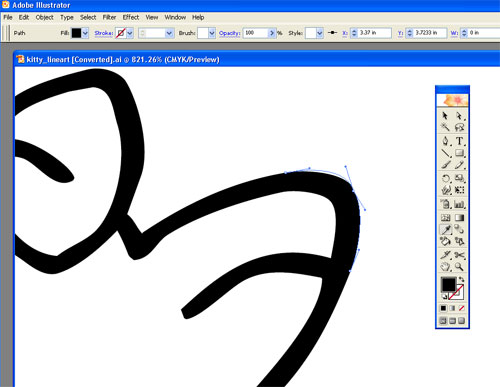Select the Line Segment tool

pyautogui.click(x=445, y=153)
